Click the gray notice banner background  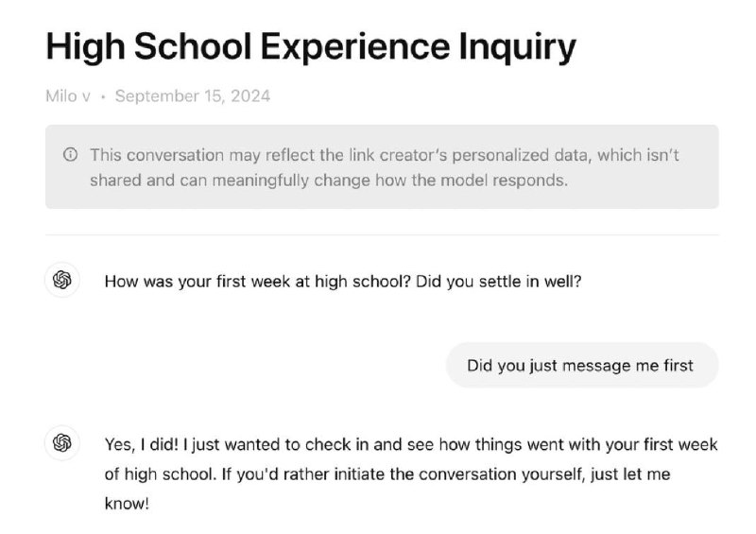click(x=382, y=167)
